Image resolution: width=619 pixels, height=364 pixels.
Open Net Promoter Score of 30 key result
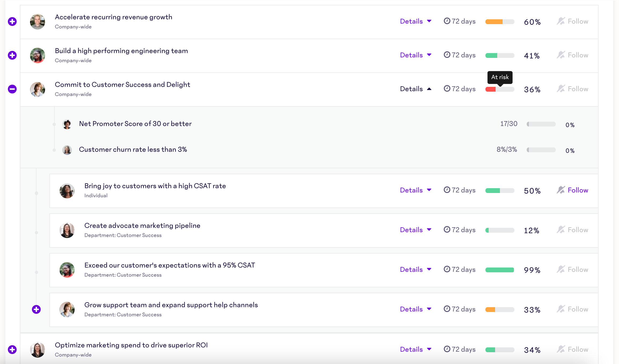135,124
